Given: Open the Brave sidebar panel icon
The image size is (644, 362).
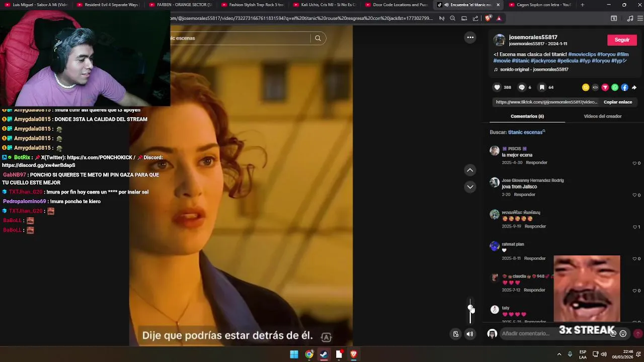Looking at the screenshot, I should point(614,18).
